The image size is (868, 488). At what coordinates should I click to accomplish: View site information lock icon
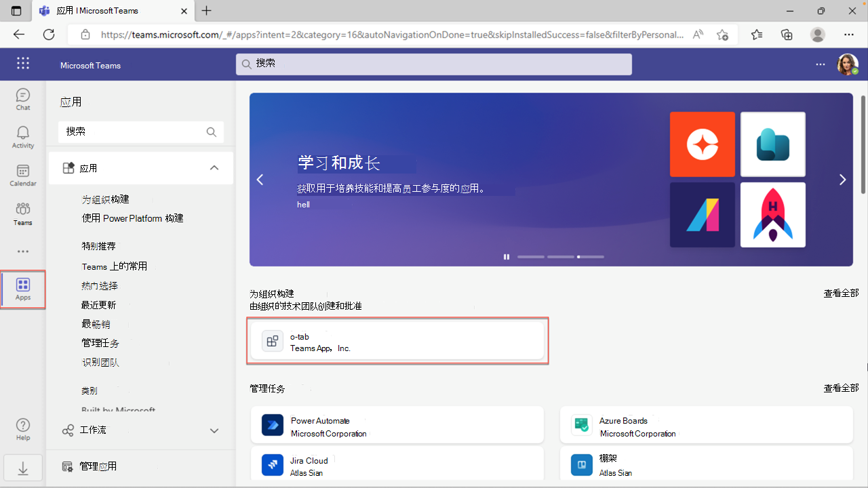(85, 35)
